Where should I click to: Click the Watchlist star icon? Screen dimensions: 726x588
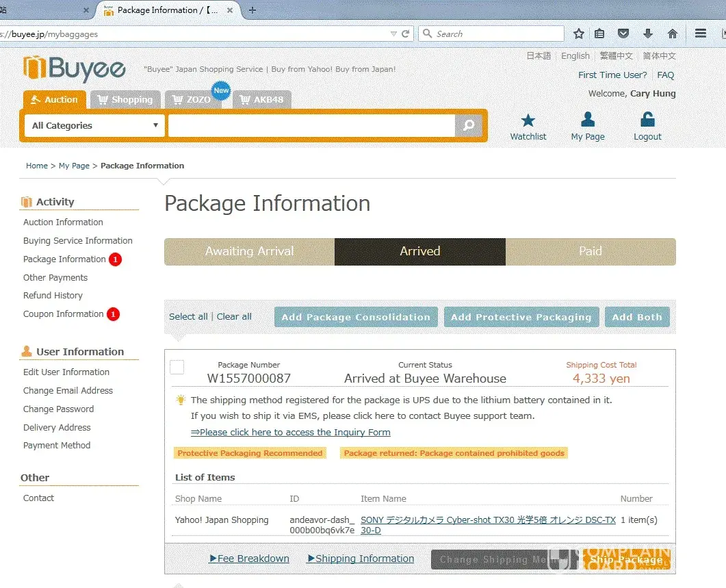pyautogui.click(x=528, y=121)
